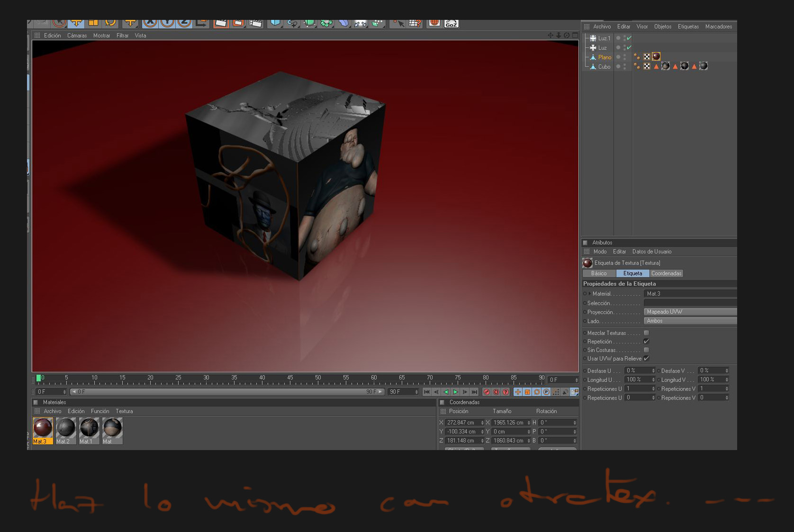Screen dimensions: 794x532
Task: Click the viewport maximize toggle icon
Action: click(575, 35)
